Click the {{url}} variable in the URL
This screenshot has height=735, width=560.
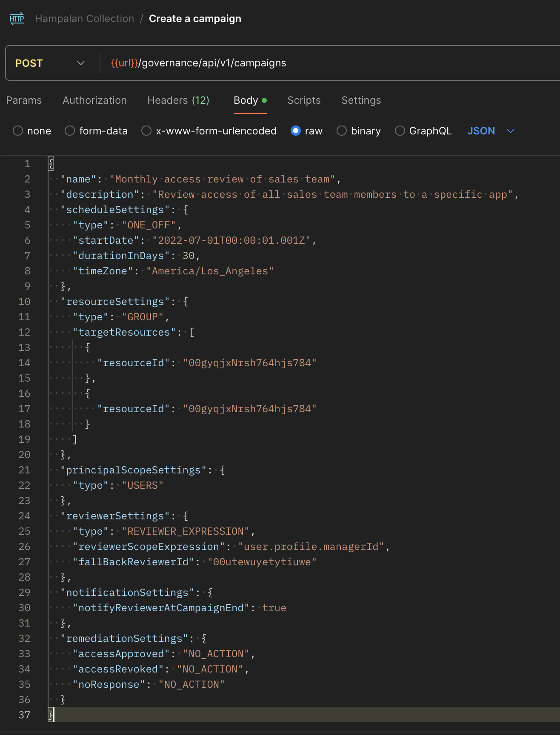click(x=124, y=63)
